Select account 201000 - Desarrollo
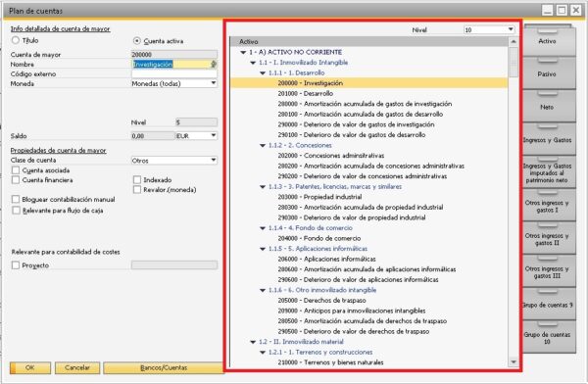Screen dimensions: 588x384 click(x=305, y=93)
